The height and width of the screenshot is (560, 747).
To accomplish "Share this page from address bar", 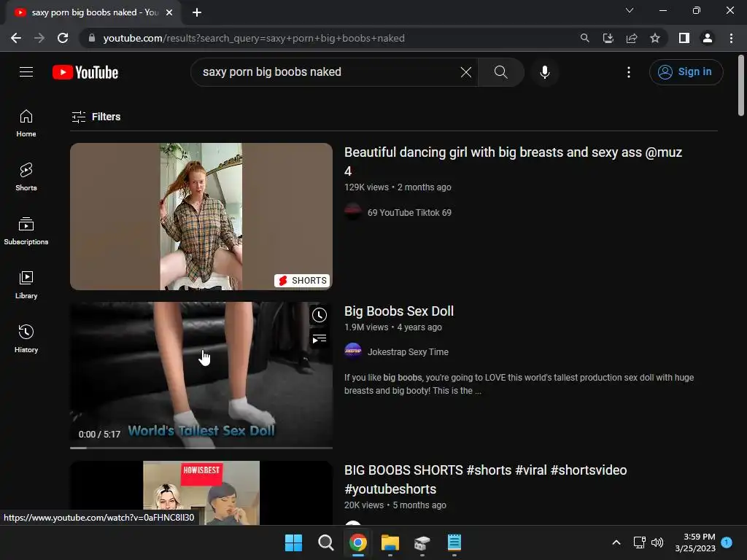I will 632,38.
